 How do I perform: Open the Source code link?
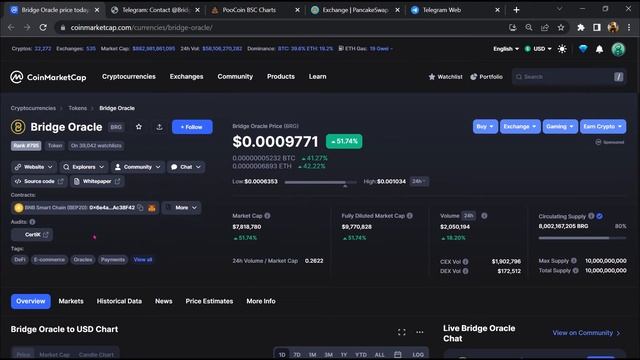(x=39, y=181)
